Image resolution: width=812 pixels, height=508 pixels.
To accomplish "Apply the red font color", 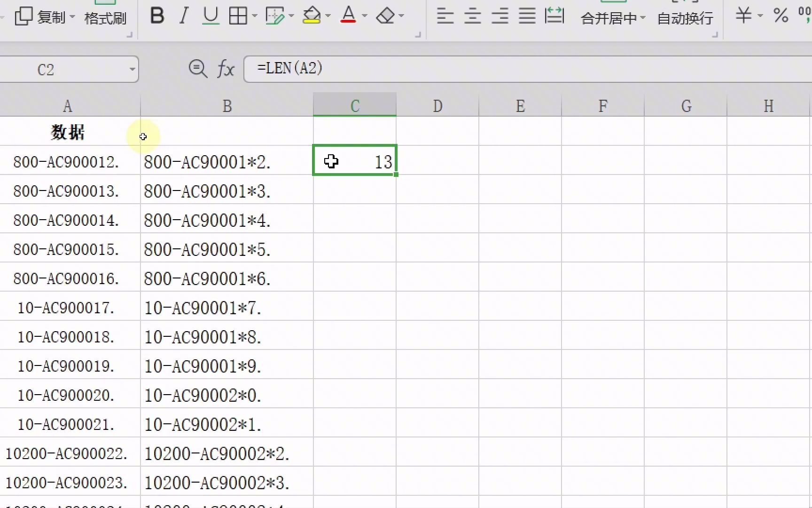I will (348, 16).
